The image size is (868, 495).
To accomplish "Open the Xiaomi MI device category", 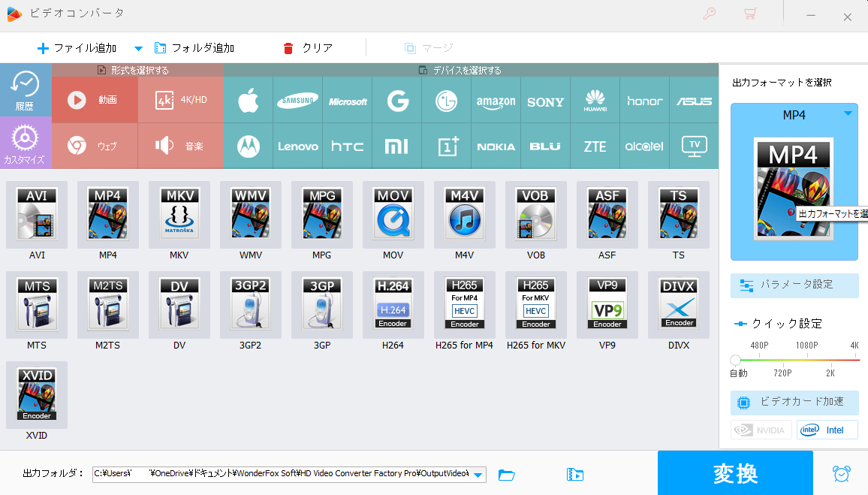I will [x=397, y=146].
